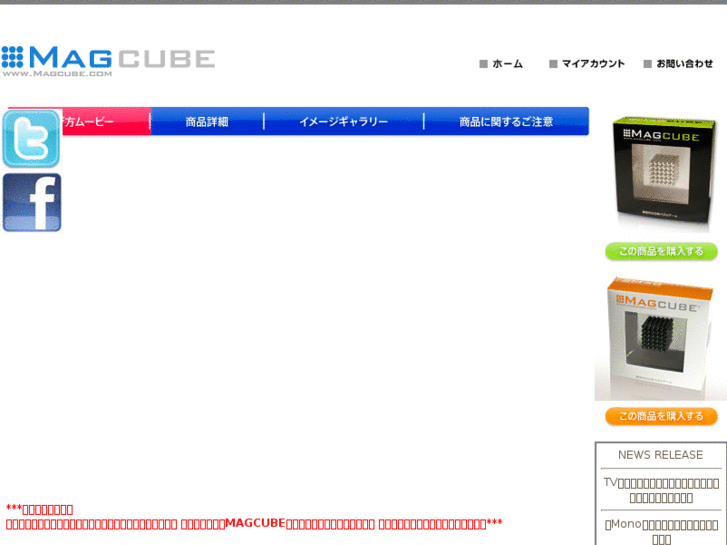Select the red ムービー tab
Viewport: 727px width, 545px height.
106,122
